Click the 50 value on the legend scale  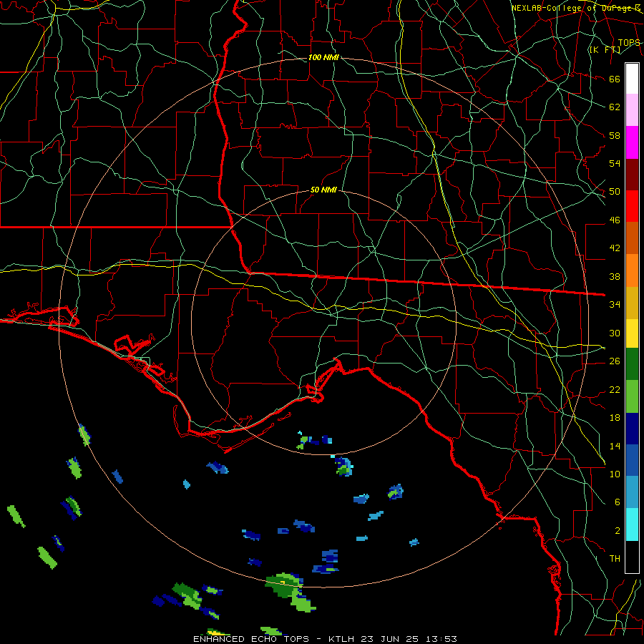615,192
